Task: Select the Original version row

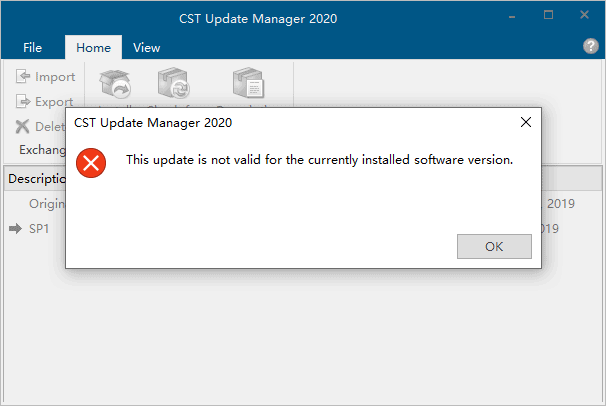Action: click(303, 204)
